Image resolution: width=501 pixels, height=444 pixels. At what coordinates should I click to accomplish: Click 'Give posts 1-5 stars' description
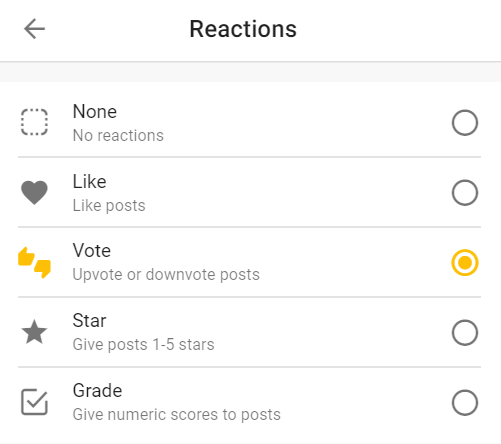[x=143, y=345]
